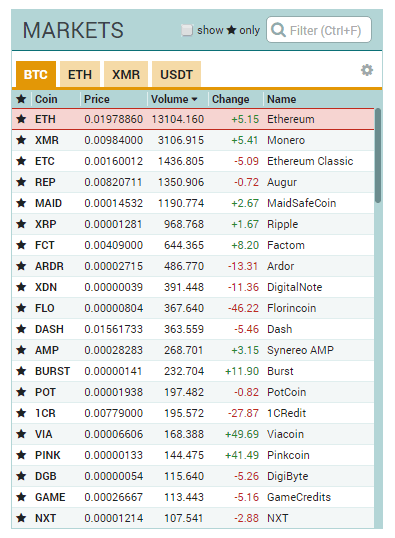
Task: Toggle the favorite star for XRP
Action: tap(21, 224)
